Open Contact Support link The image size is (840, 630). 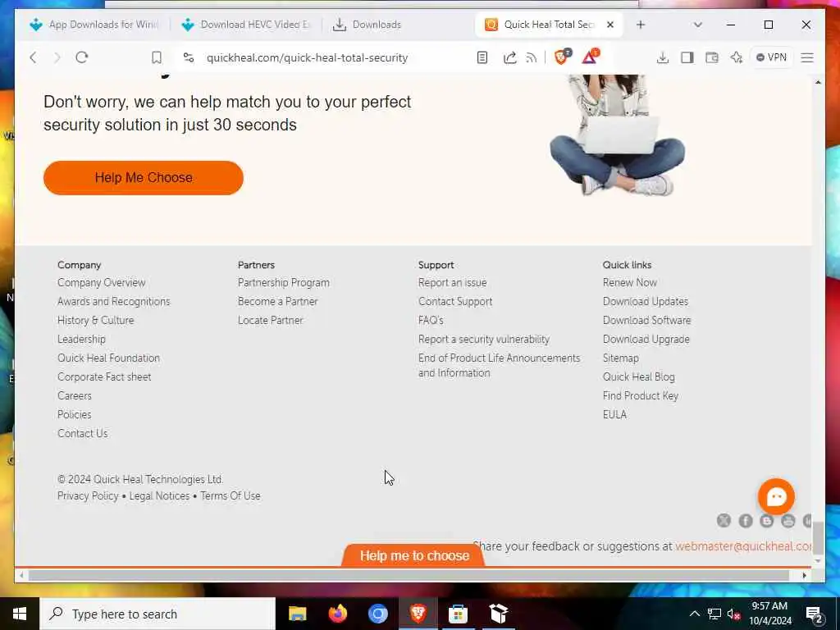tap(454, 302)
